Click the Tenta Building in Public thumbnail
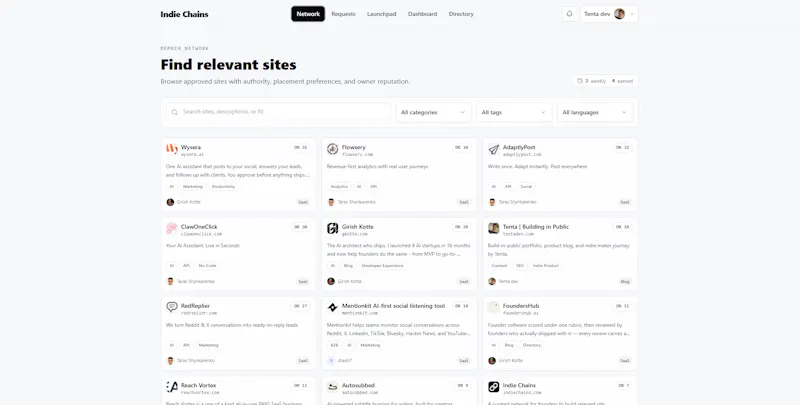Image resolution: width=800 pixels, height=405 pixels. pos(493,228)
